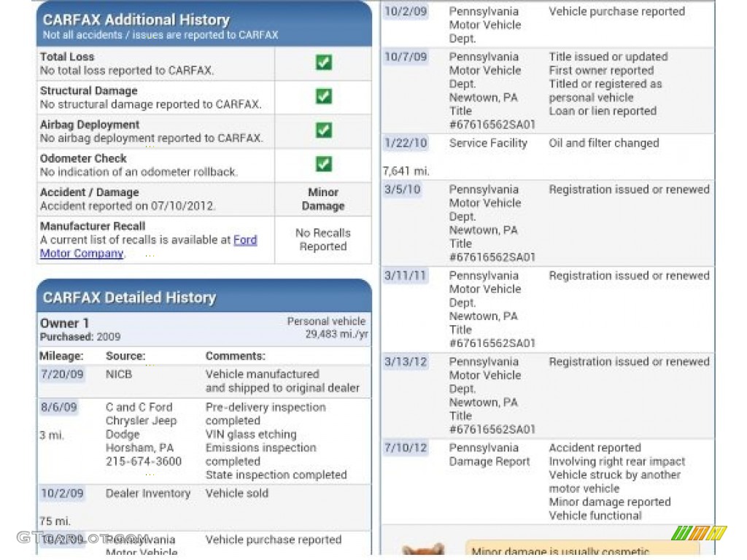Select the CARFAX Detailed History header
The width and height of the screenshot is (747, 560).
coord(204,296)
